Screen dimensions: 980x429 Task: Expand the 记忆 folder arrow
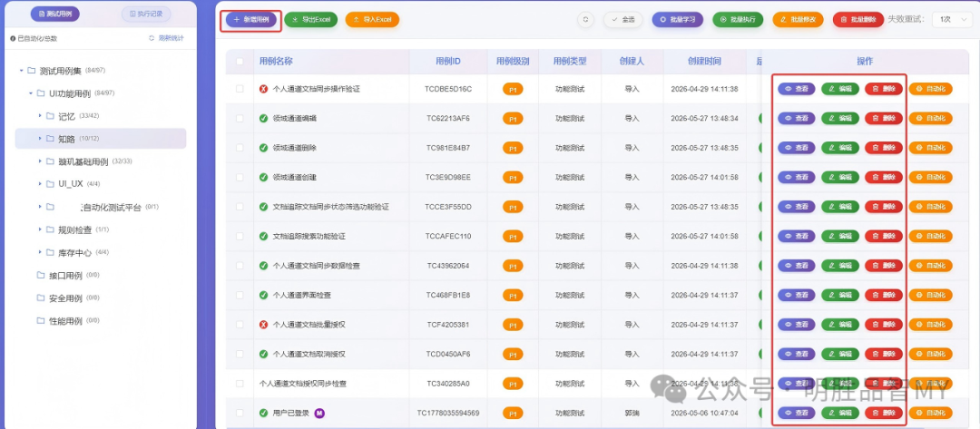tap(40, 116)
